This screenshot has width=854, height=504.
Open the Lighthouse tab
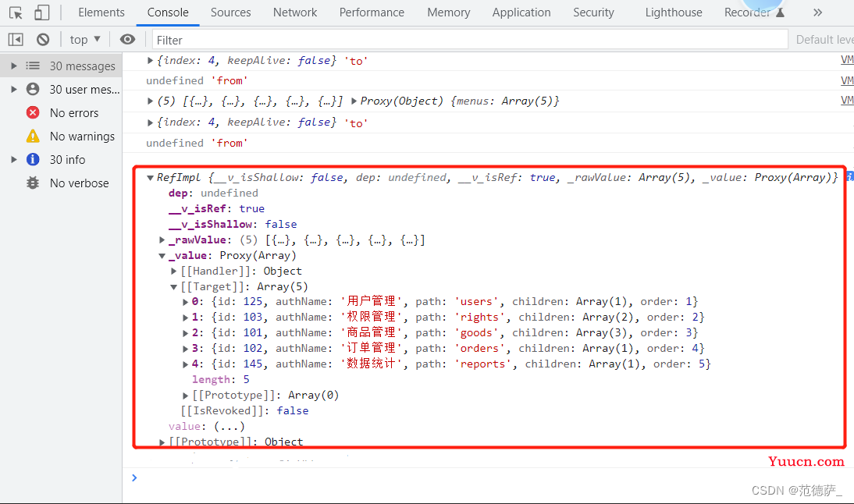click(x=674, y=12)
